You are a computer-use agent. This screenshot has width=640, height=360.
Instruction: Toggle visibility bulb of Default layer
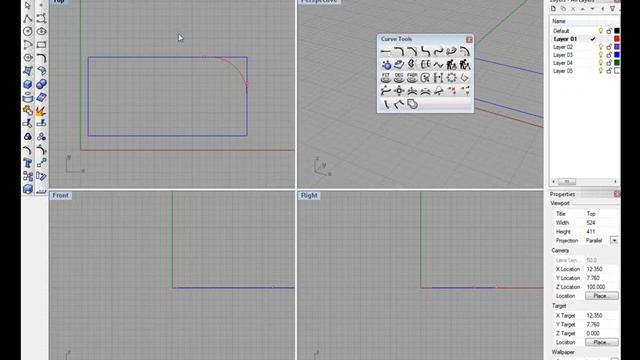[x=600, y=31]
